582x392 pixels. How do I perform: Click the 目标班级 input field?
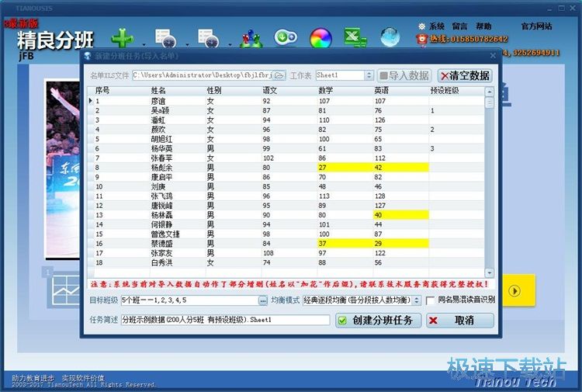189,300
